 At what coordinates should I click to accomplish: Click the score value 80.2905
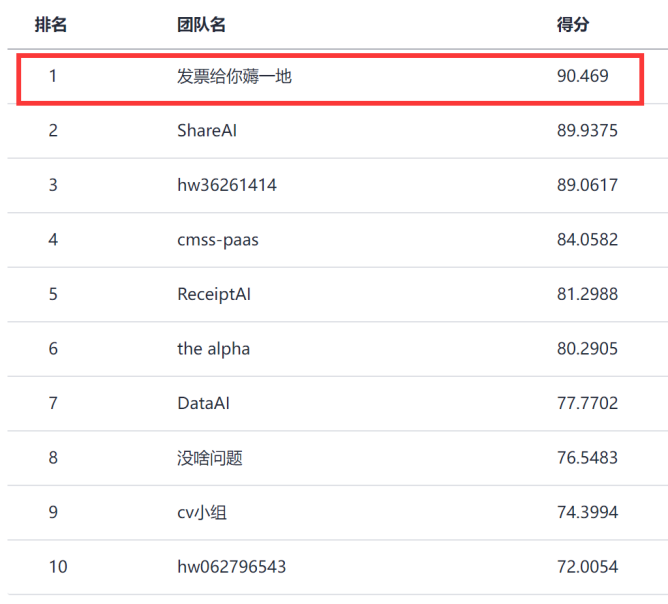click(587, 349)
